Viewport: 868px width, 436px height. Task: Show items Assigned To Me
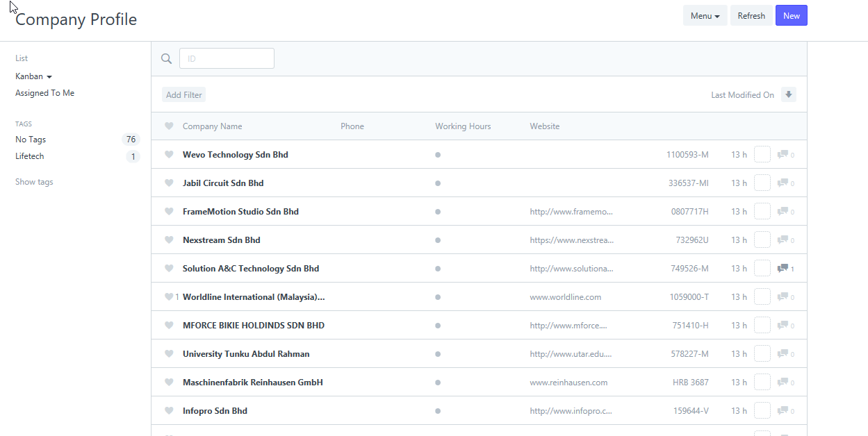(x=45, y=93)
